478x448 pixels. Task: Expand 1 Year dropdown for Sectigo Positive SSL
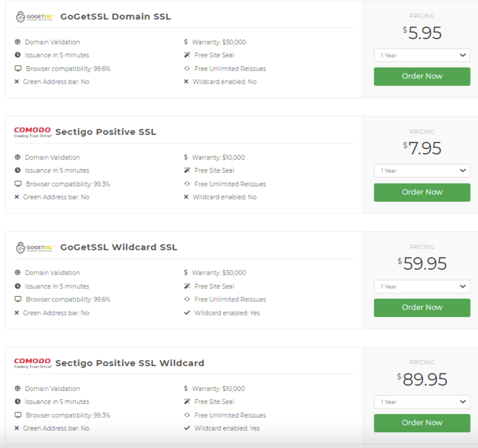422,171
